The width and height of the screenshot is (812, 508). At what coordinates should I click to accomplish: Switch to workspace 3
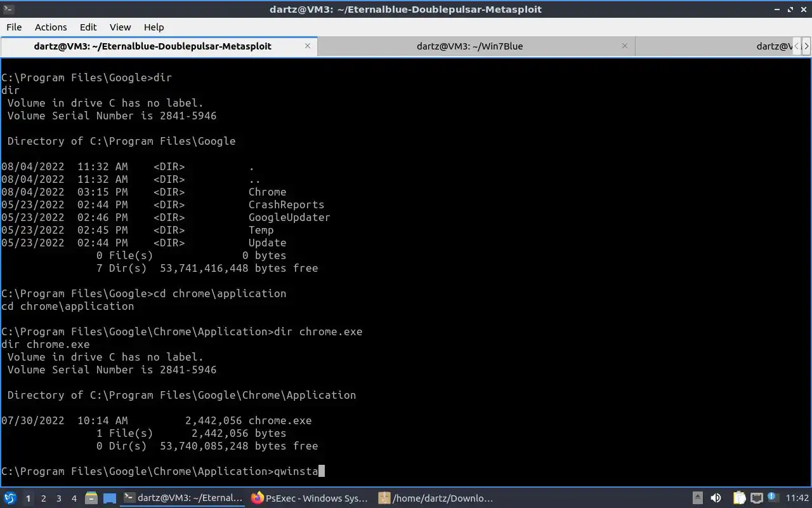58,498
